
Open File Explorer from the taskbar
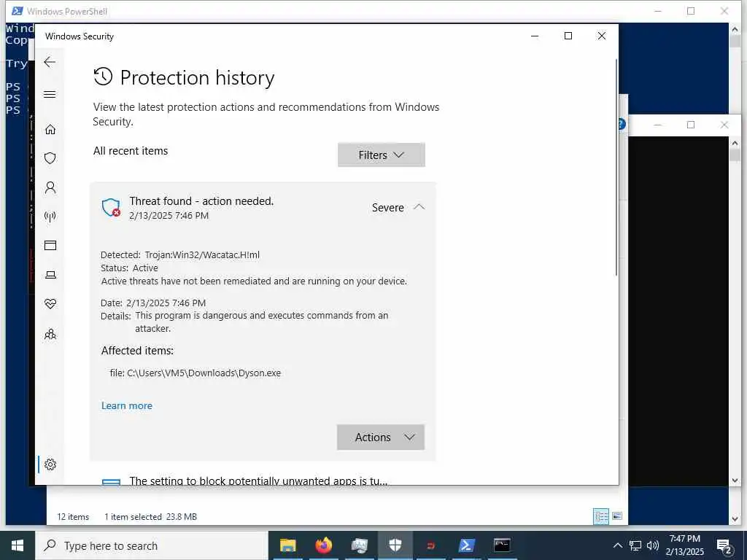[x=287, y=545]
